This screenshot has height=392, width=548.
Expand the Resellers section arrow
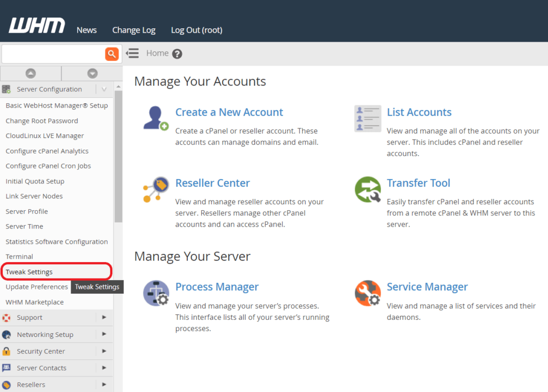104,385
